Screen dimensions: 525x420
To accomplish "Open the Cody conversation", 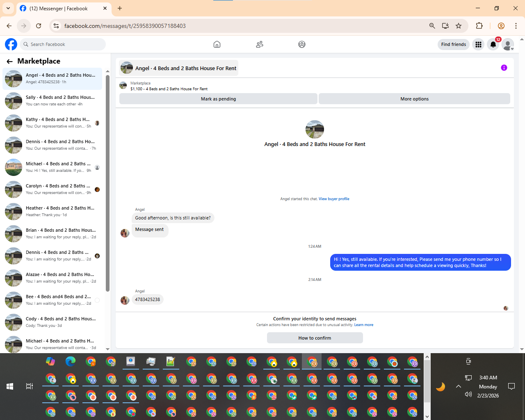I will [x=52, y=322].
